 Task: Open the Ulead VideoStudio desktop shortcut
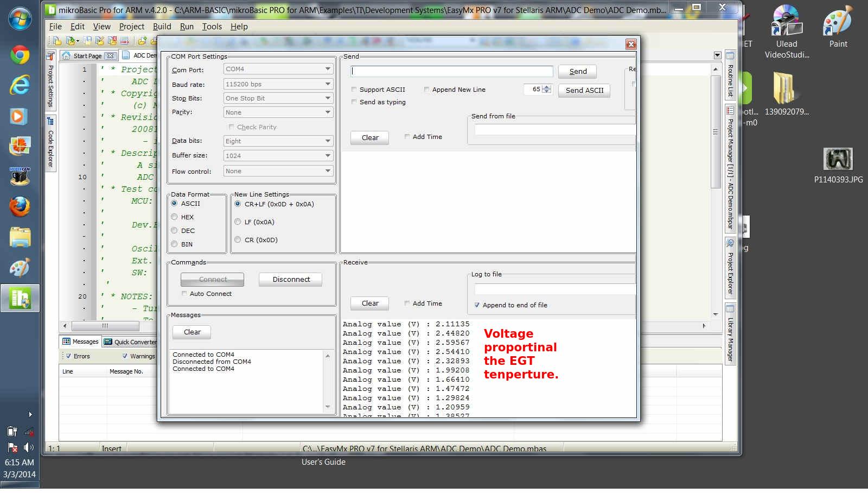coord(787,31)
